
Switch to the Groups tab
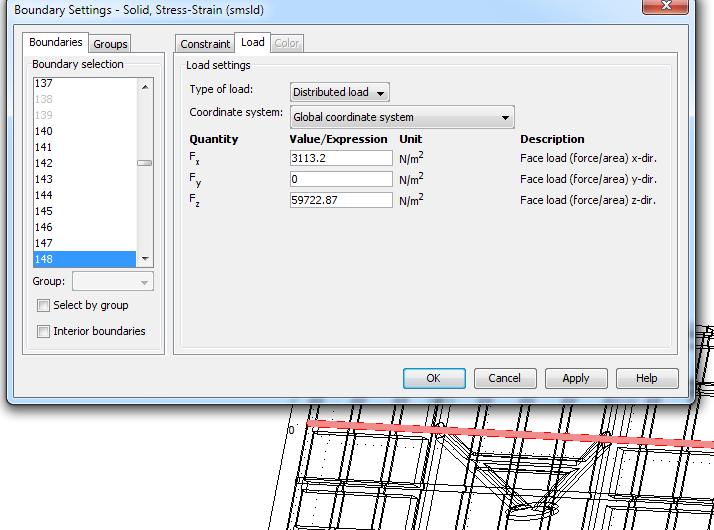pos(110,44)
